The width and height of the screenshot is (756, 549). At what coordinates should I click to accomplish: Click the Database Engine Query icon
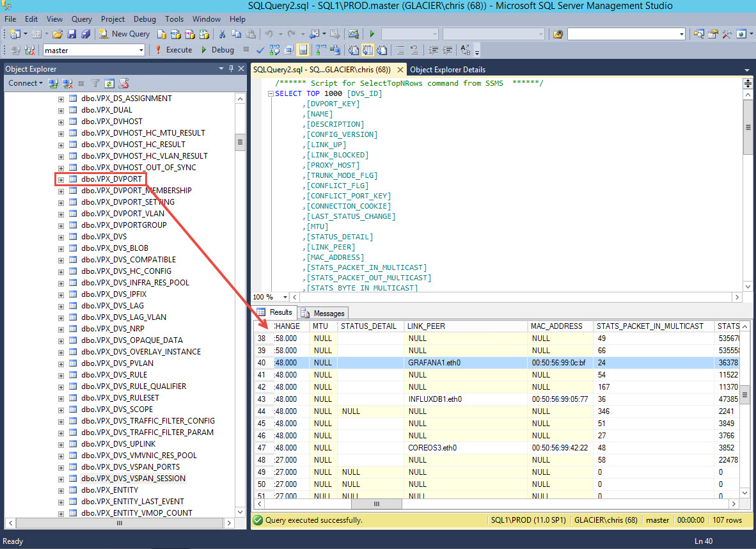162,34
